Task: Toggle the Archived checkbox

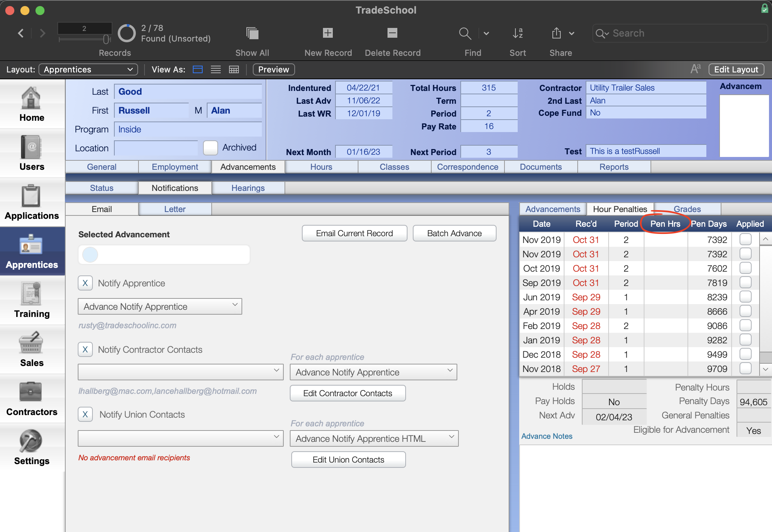Action: click(x=211, y=147)
